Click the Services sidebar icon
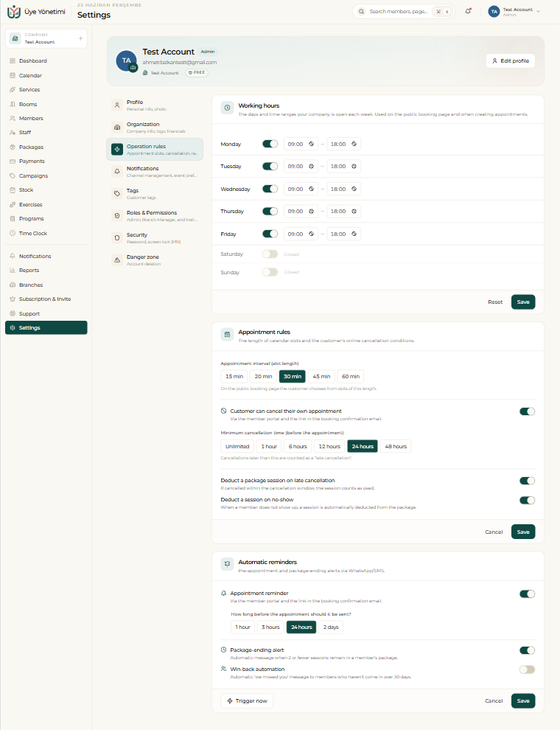This screenshot has height=730, width=560. pos(13,89)
